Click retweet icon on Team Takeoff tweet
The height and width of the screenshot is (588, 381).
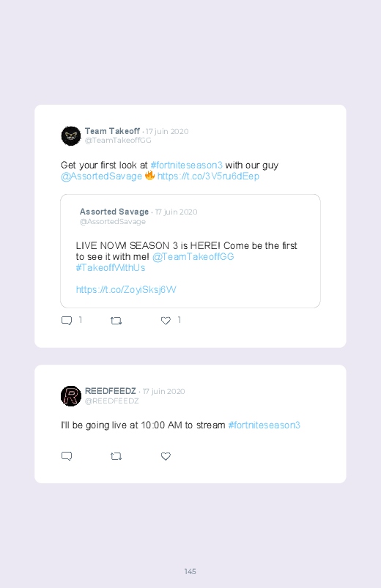coord(116,321)
